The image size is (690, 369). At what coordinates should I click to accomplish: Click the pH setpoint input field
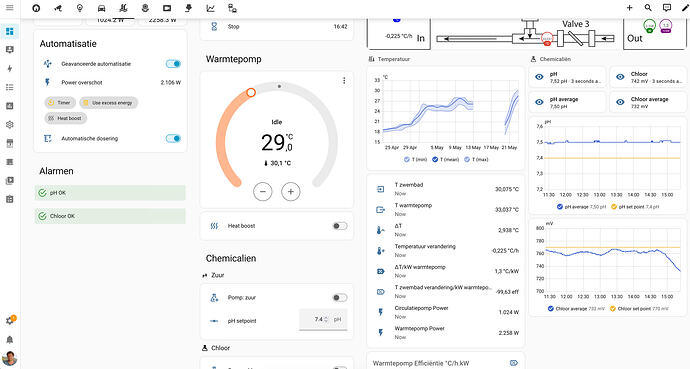pos(323,319)
